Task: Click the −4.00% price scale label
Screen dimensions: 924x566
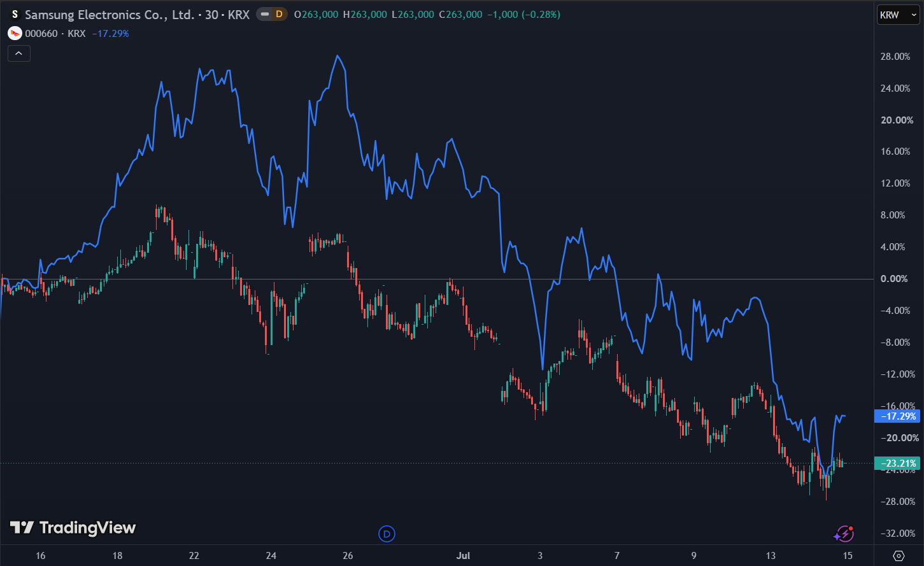Action: 894,311
